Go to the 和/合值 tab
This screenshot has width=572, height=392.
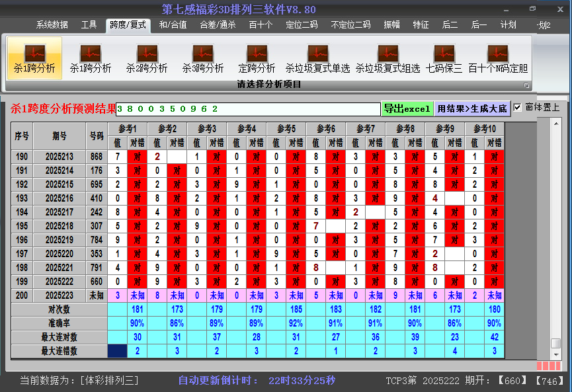[173, 25]
